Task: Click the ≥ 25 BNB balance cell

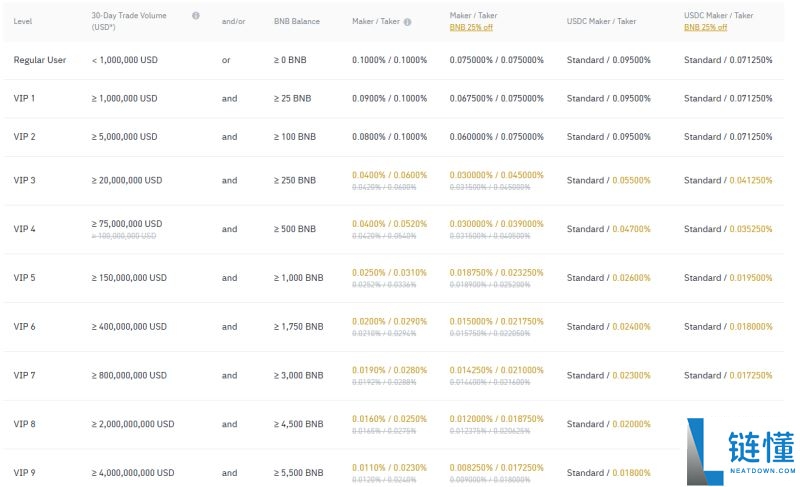Action: [x=292, y=98]
